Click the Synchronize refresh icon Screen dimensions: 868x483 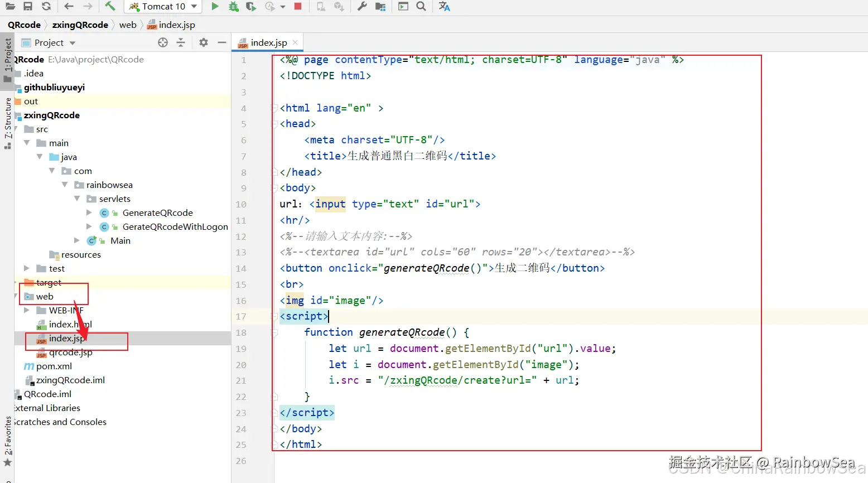tap(46, 7)
